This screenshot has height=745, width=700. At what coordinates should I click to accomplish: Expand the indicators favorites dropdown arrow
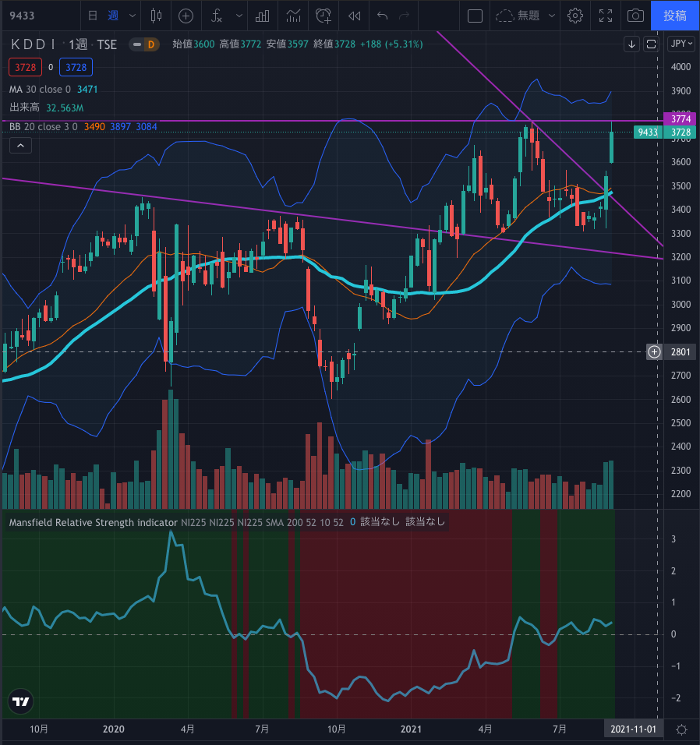[x=239, y=16]
